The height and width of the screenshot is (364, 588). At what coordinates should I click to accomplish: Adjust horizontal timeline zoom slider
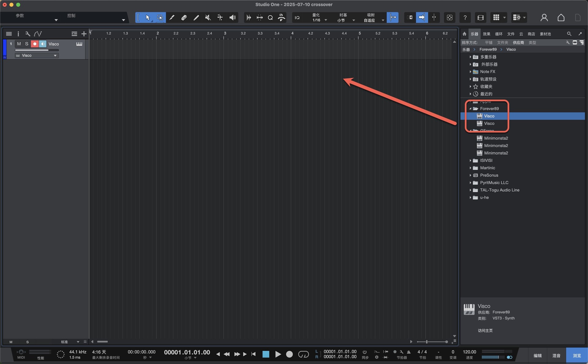point(432,342)
